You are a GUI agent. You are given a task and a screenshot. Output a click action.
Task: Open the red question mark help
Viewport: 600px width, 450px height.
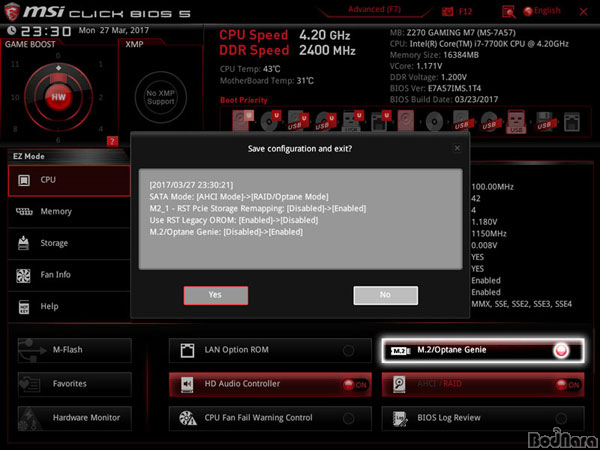112,142
